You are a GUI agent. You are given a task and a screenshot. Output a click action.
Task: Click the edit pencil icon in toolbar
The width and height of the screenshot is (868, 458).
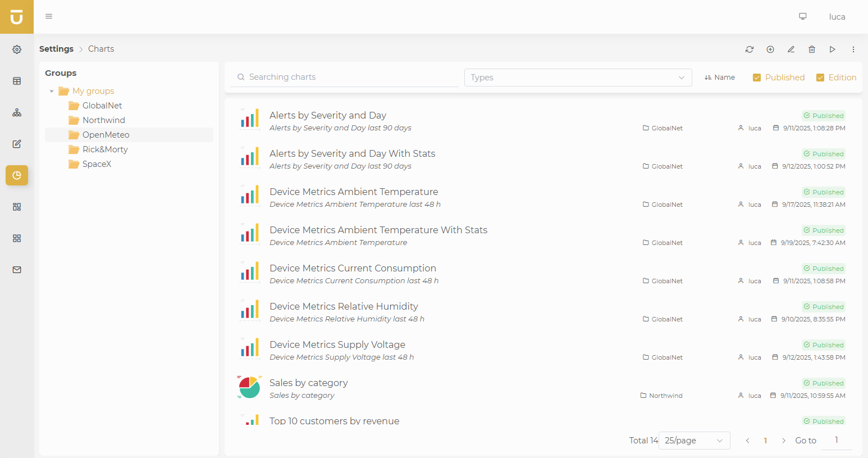791,49
